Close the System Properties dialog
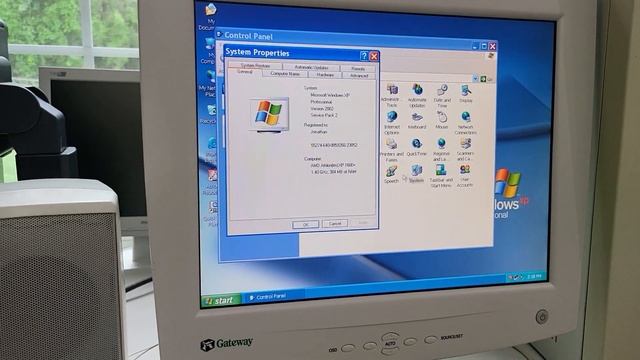This screenshot has width=640, height=360. pos(373,56)
